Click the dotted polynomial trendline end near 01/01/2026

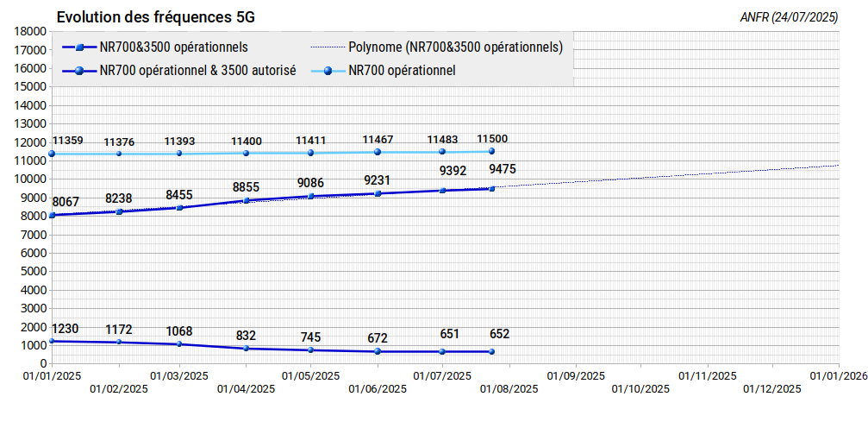click(838, 165)
